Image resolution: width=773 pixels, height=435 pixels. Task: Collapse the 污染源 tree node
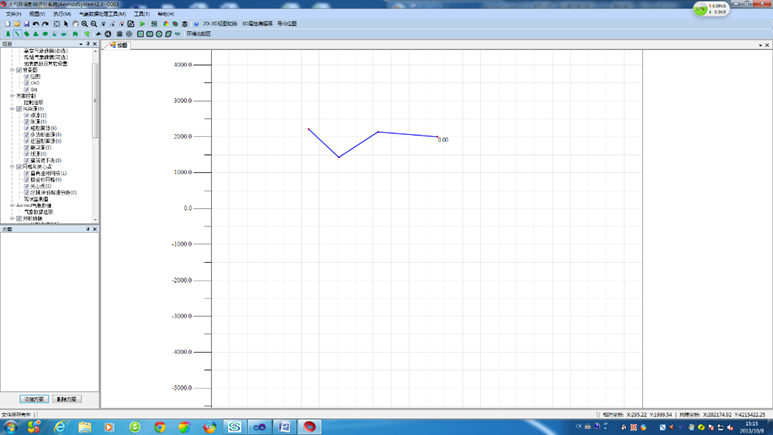coord(12,109)
